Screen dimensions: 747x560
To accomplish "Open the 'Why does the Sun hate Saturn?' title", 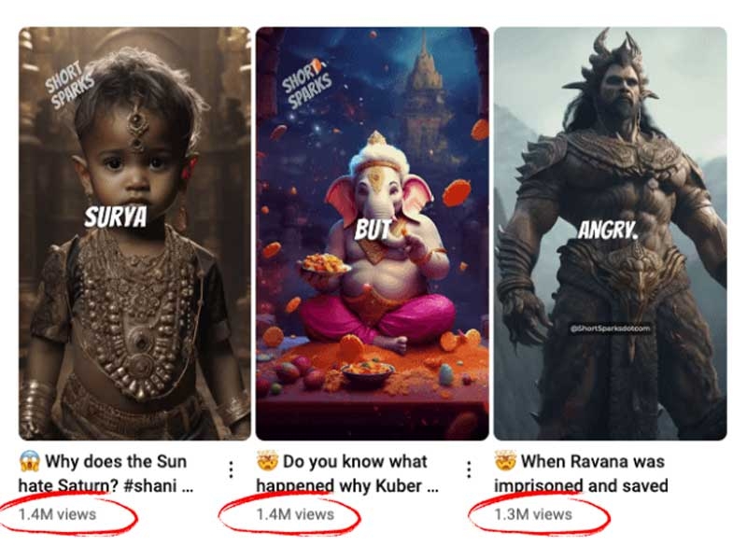I will [x=106, y=473].
